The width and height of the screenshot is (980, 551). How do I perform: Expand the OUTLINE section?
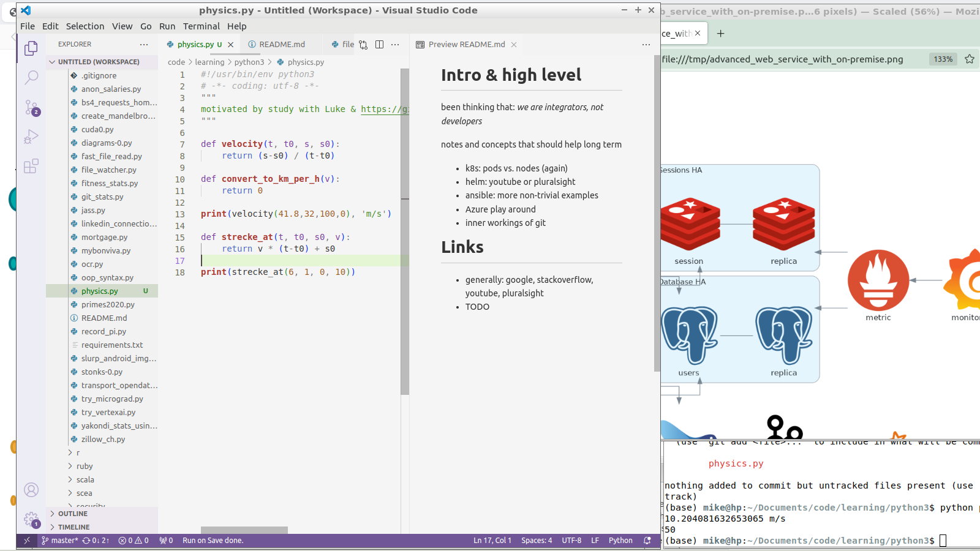tap(72, 514)
